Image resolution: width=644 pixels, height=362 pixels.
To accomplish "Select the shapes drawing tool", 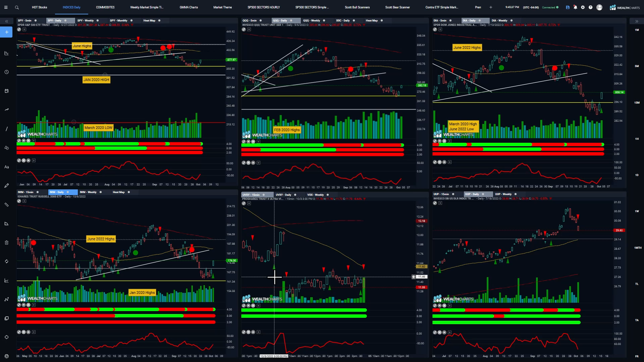I will point(6,148).
